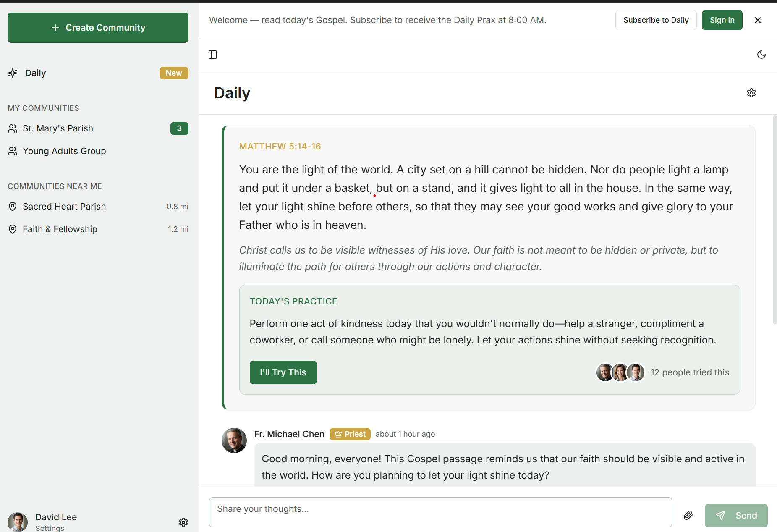Toggle the sidebar panel collapse icon

pyautogui.click(x=212, y=55)
